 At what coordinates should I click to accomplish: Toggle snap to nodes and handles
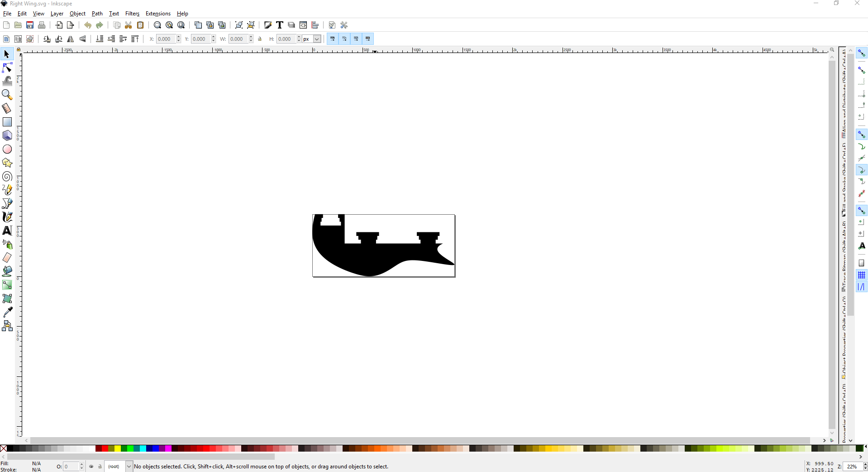pyautogui.click(x=861, y=135)
